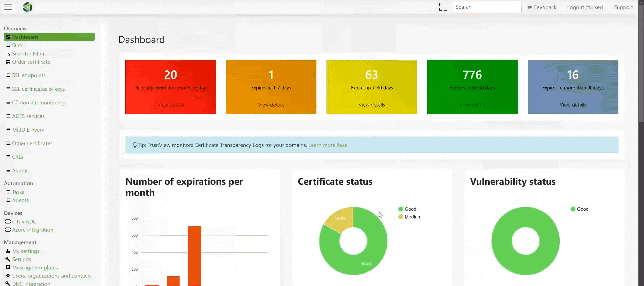Learn more about Certificate Transparency Logs
644x286 pixels.
[x=328, y=145]
